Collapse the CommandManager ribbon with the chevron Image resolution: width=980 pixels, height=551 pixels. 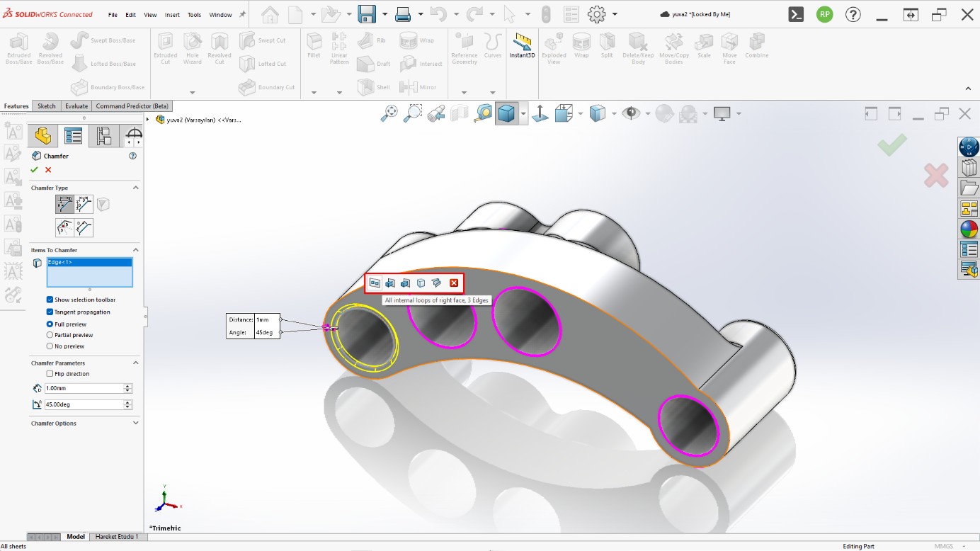click(x=968, y=89)
